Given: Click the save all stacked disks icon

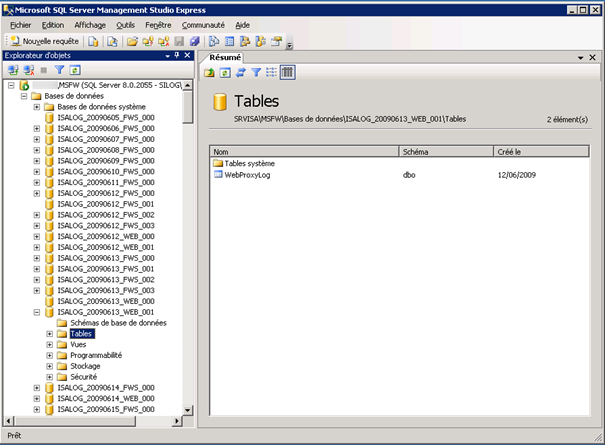Looking at the screenshot, I should (x=195, y=41).
